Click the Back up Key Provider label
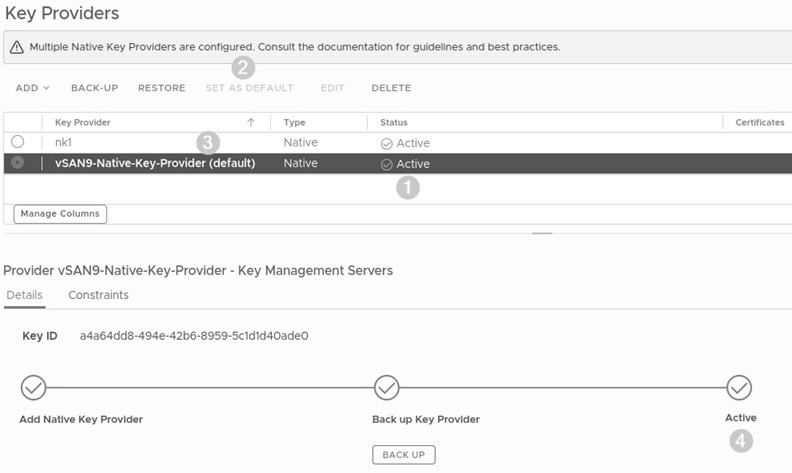This screenshot has height=473, width=792. (x=426, y=419)
